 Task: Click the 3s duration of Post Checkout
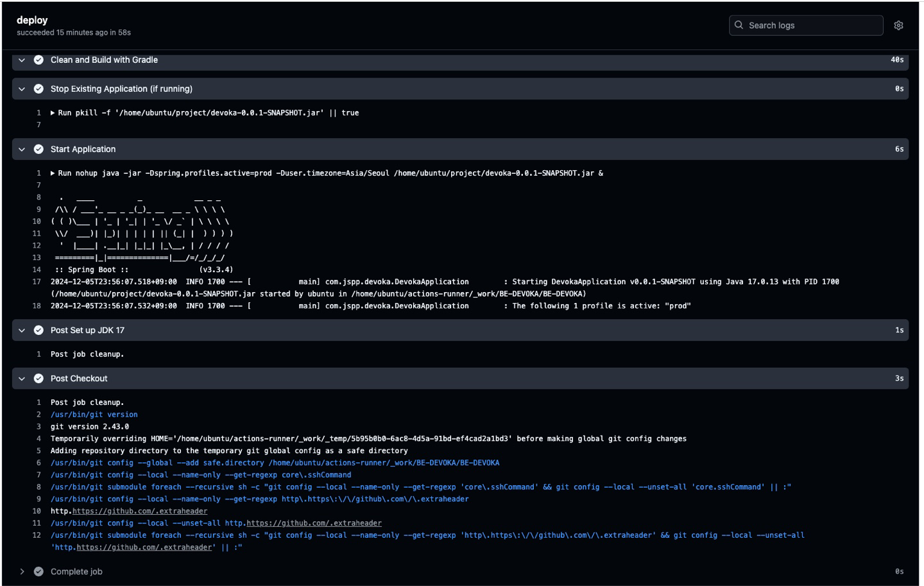pos(899,379)
